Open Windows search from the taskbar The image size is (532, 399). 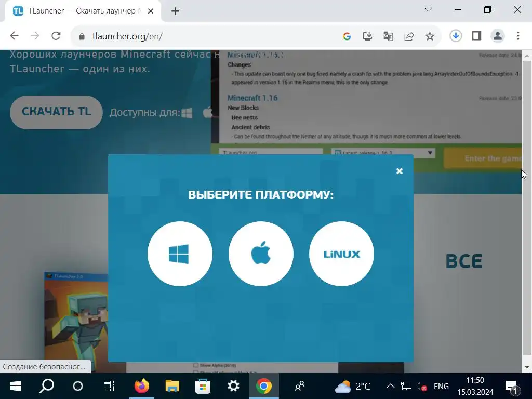(47, 386)
